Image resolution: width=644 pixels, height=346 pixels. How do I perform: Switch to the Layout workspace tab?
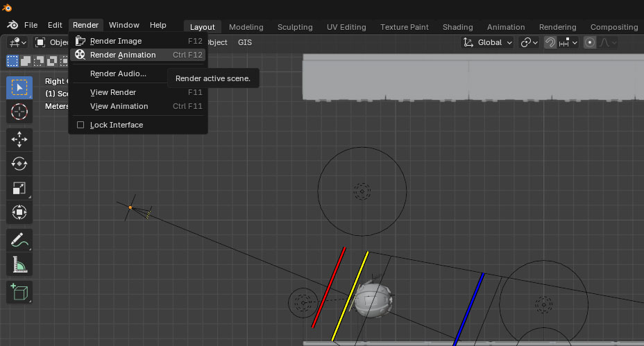coord(203,27)
